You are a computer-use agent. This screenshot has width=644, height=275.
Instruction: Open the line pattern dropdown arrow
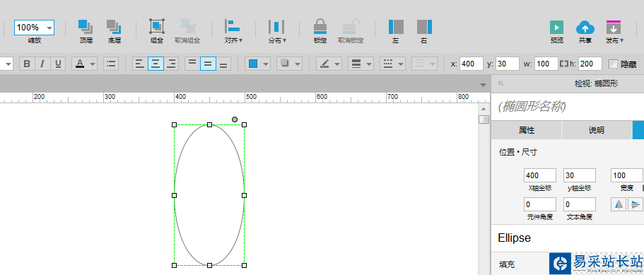[401, 64]
